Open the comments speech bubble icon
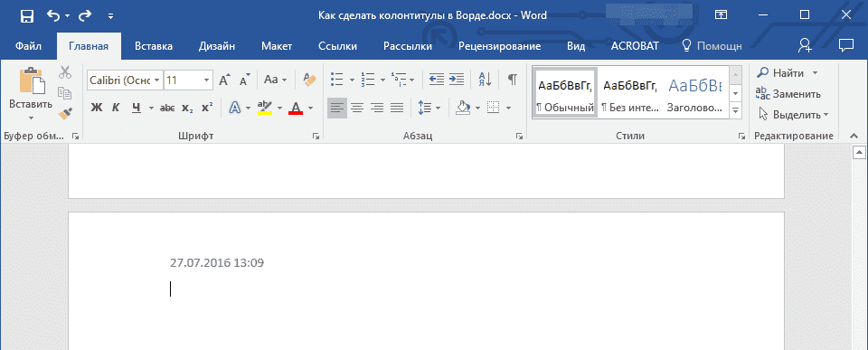This screenshot has width=868, height=350. tap(845, 45)
